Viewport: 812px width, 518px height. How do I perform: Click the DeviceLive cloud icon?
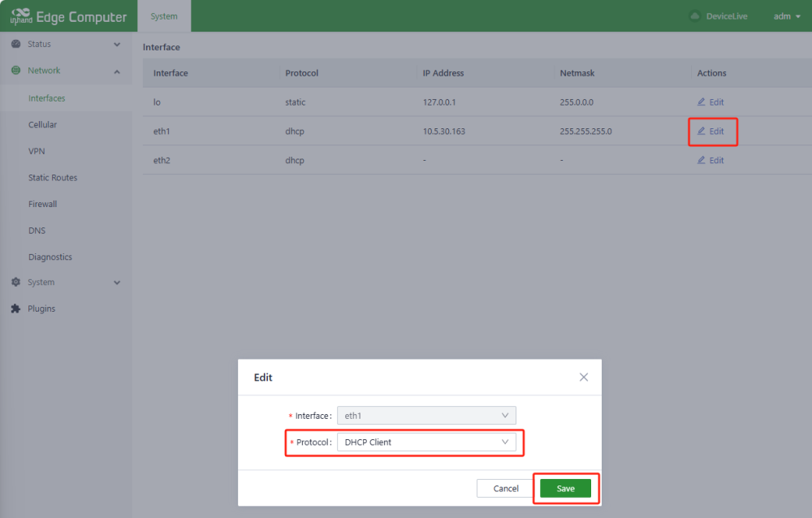[694, 16]
